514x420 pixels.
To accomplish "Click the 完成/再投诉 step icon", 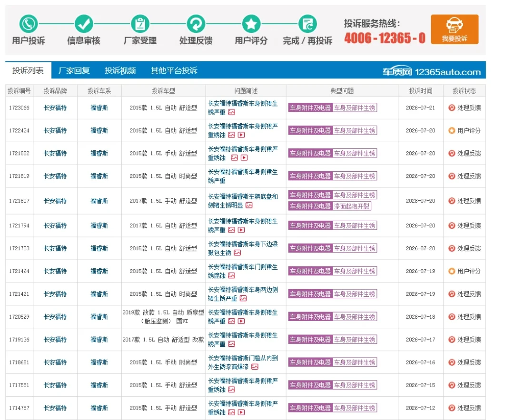I will (x=307, y=24).
